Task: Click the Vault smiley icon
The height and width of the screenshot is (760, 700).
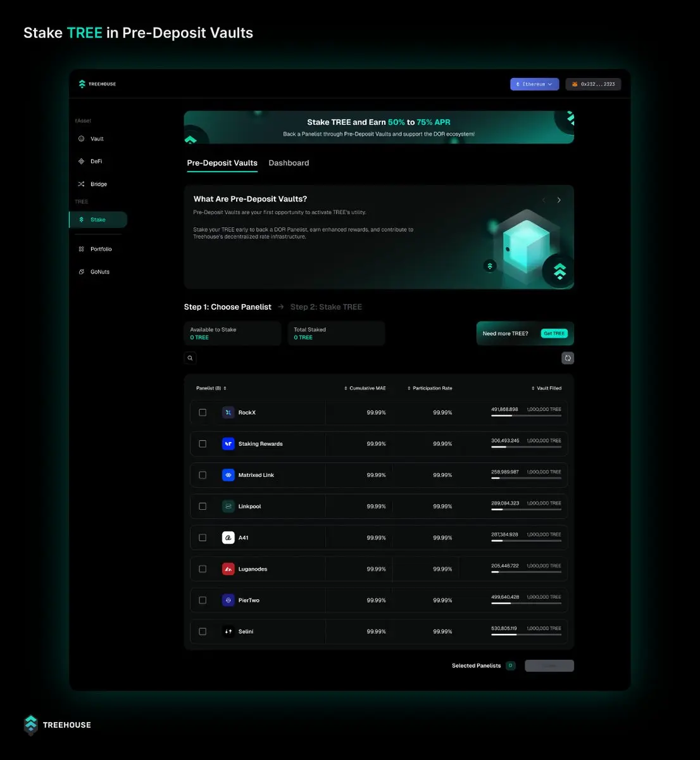Action: click(81, 139)
